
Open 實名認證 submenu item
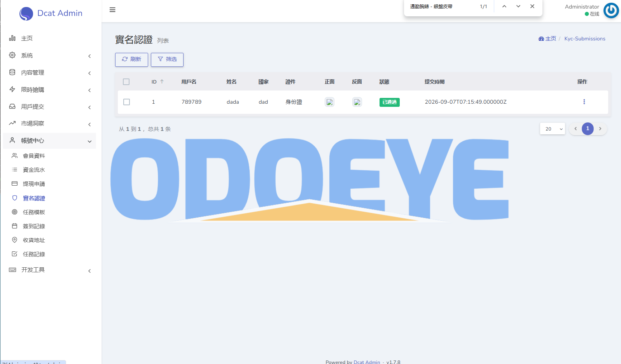pos(34,198)
